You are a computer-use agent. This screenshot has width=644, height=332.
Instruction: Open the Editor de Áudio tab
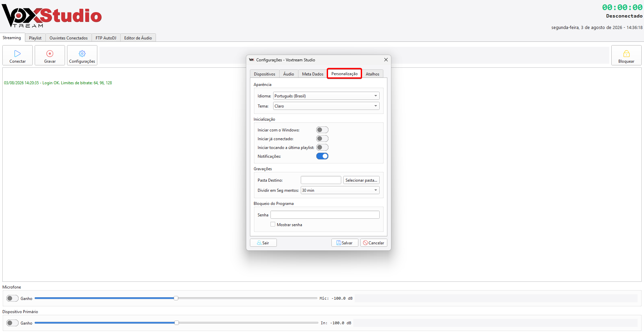[x=138, y=38]
